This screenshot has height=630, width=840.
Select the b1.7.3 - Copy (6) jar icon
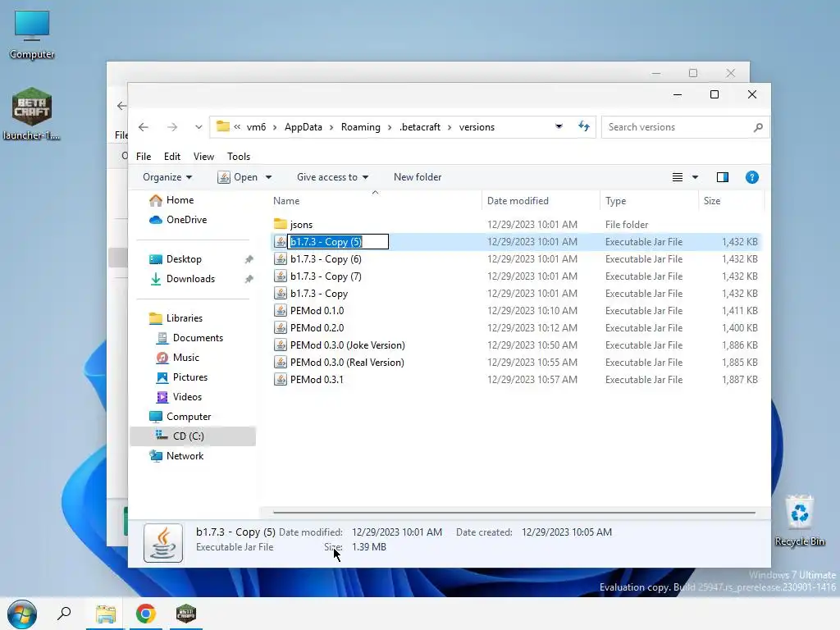coord(281,258)
